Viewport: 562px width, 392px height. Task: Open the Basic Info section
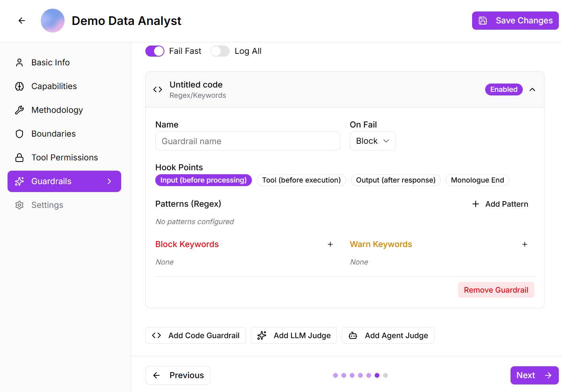(x=50, y=63)
